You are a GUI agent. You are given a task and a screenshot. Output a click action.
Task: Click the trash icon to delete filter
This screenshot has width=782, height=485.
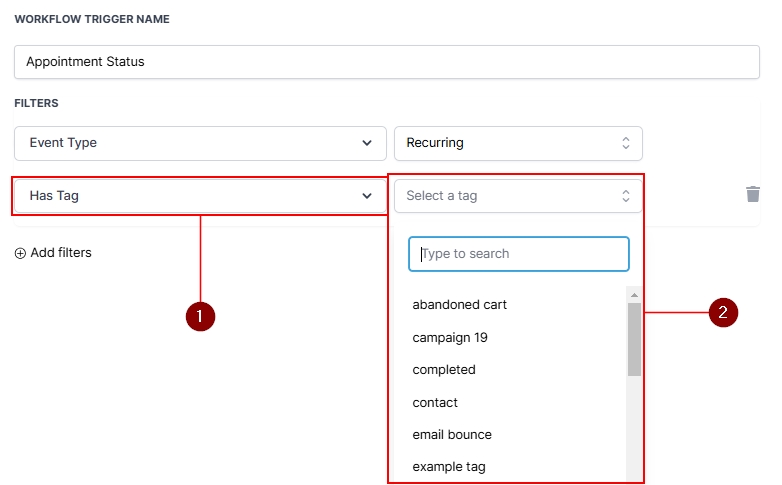click(x=753, y=194)
